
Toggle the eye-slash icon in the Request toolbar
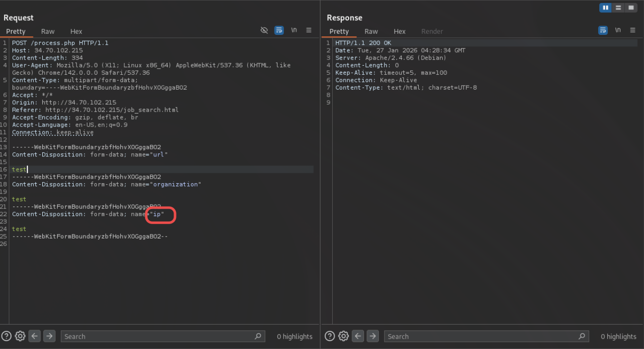[x=264, y=30]
